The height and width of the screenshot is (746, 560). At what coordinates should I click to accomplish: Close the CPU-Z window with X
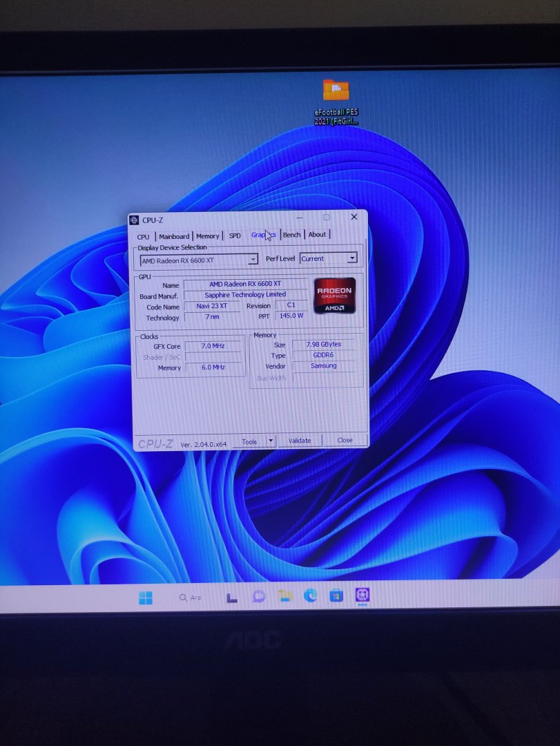354,217
